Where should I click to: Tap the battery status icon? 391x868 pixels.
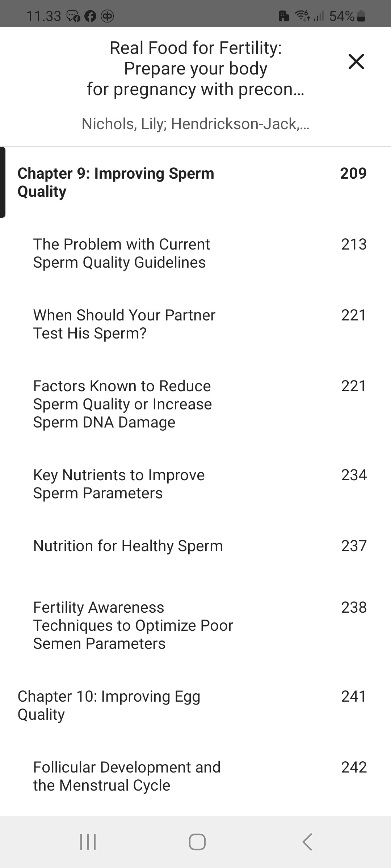point(361,16)
